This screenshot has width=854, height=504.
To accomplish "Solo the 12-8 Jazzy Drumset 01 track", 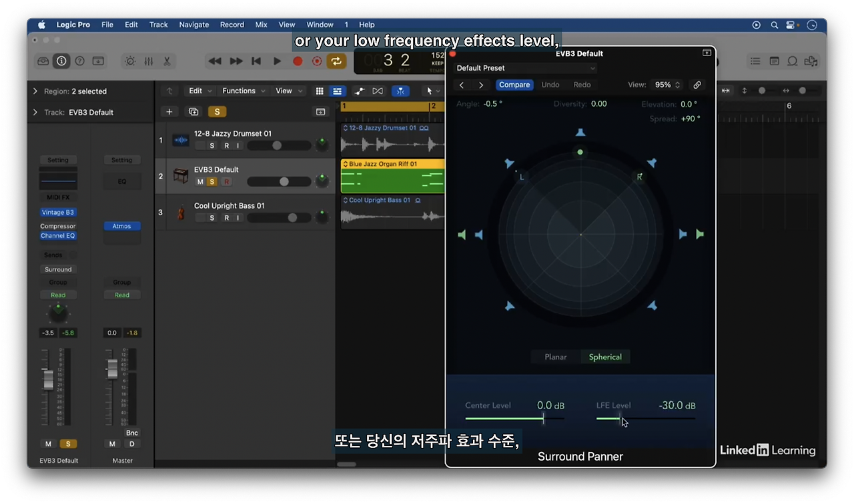I will [x=212, y=146].
